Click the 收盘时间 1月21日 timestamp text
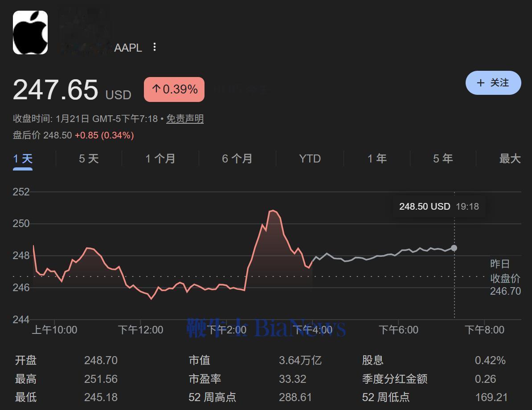The image size is (532, 410). point(86,119)
